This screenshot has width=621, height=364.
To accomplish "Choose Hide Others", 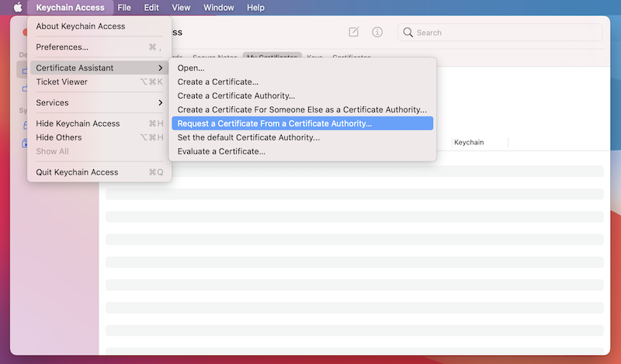I will pyautogui.click(x=99, y=137).
